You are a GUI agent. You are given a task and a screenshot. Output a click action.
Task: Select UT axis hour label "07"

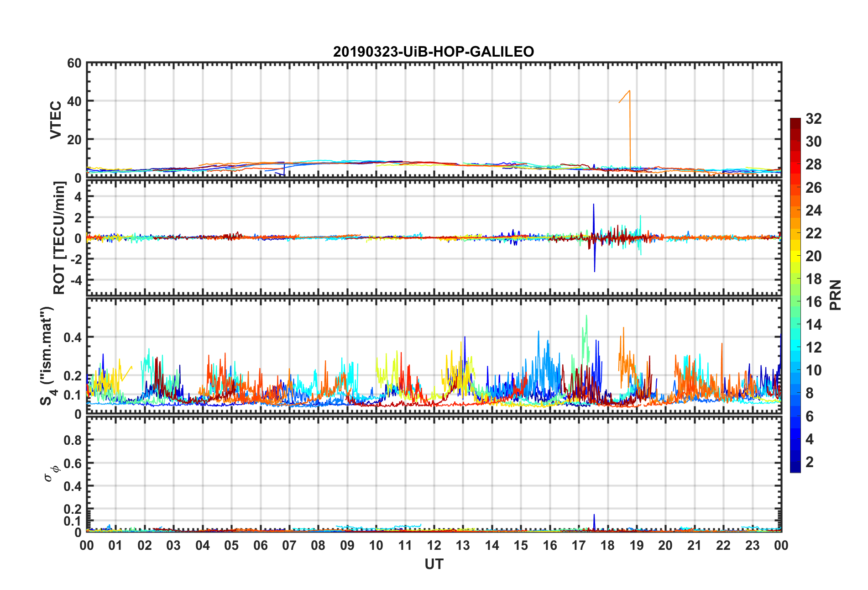click(289, 545)
